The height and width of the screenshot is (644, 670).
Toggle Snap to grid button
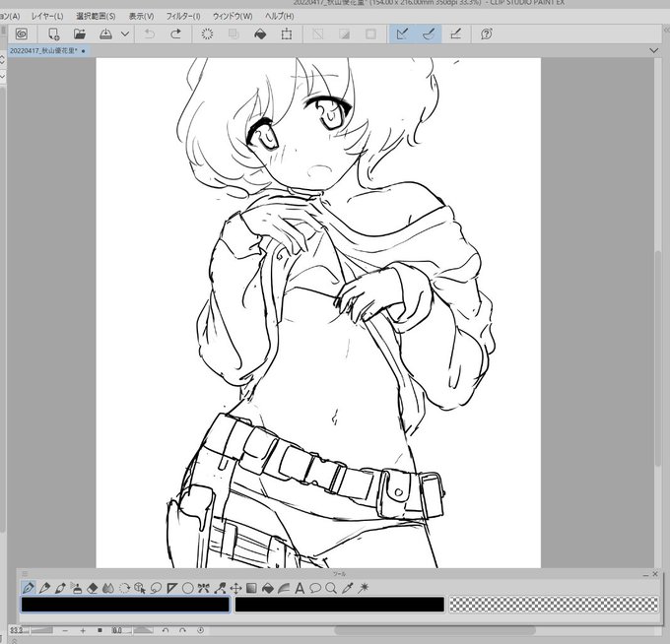tap(455, 33)
